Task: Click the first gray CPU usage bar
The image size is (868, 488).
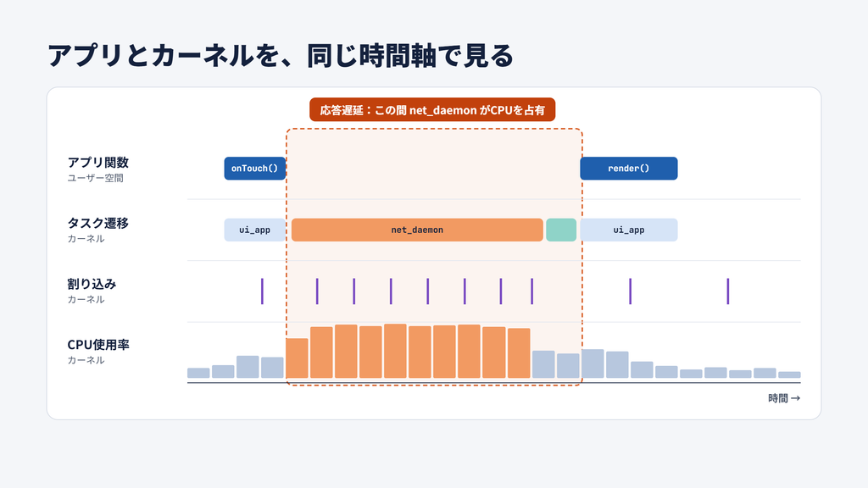Action: 198,373
